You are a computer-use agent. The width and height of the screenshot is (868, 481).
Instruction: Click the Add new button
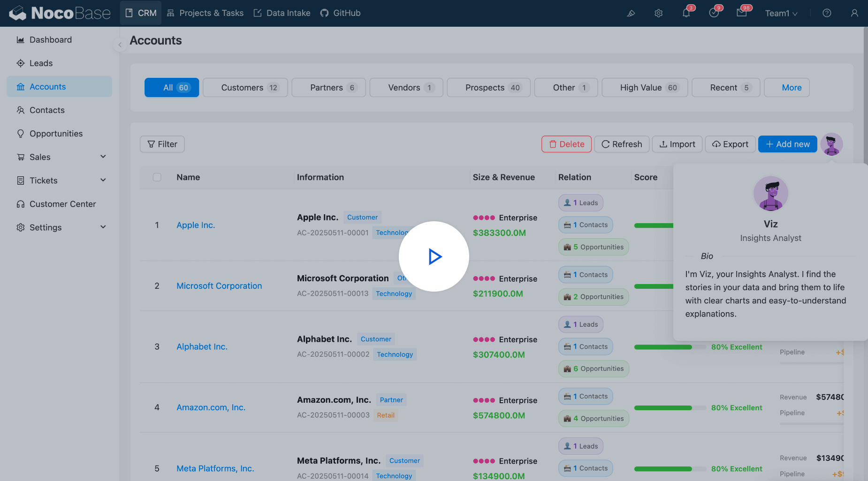pyautogui.click(x=787, y=144)
